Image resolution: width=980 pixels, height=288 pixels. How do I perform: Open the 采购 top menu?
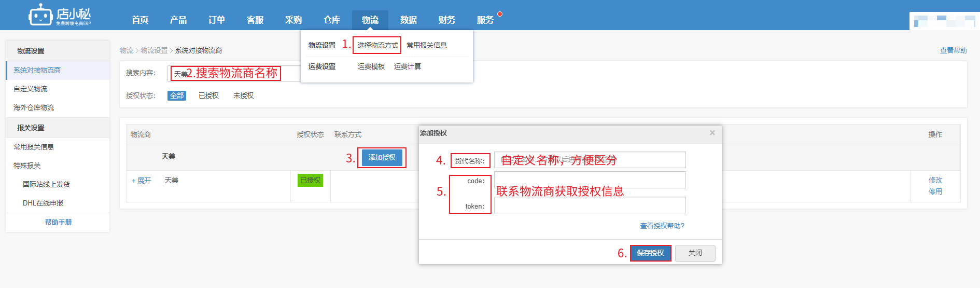point(293,20)
